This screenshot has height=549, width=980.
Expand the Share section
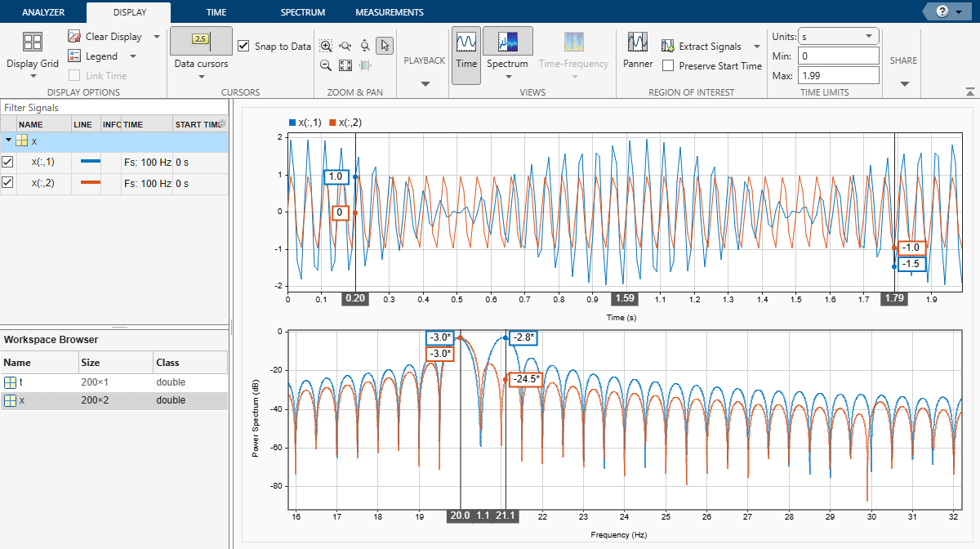(x=904, y=83)
